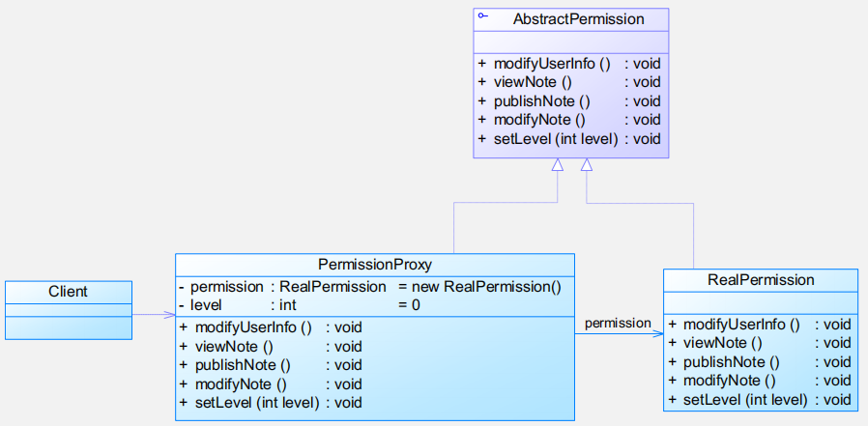Click the interface lollipop icon in AbstractPermission
Image resolution: width=868 pixels, height=426 pixels.
coord(482,15)
